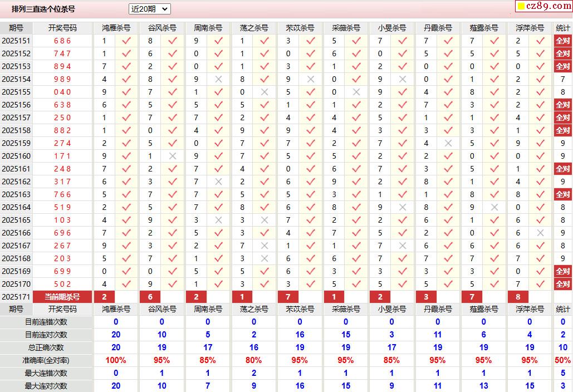Click the 全对 badge in row 2025156
Screen dimensions: 573x392
[x=563, y=105]
